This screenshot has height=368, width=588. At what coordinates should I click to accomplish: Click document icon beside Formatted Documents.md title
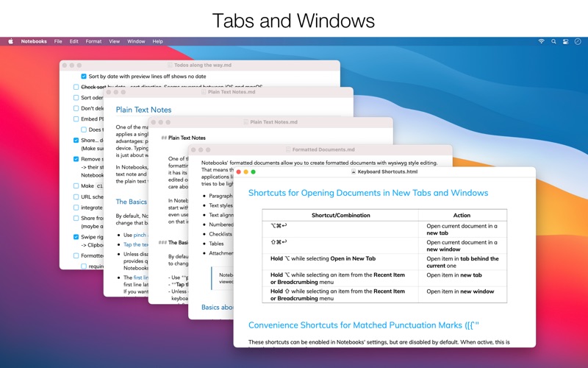(x=288, y=149)
